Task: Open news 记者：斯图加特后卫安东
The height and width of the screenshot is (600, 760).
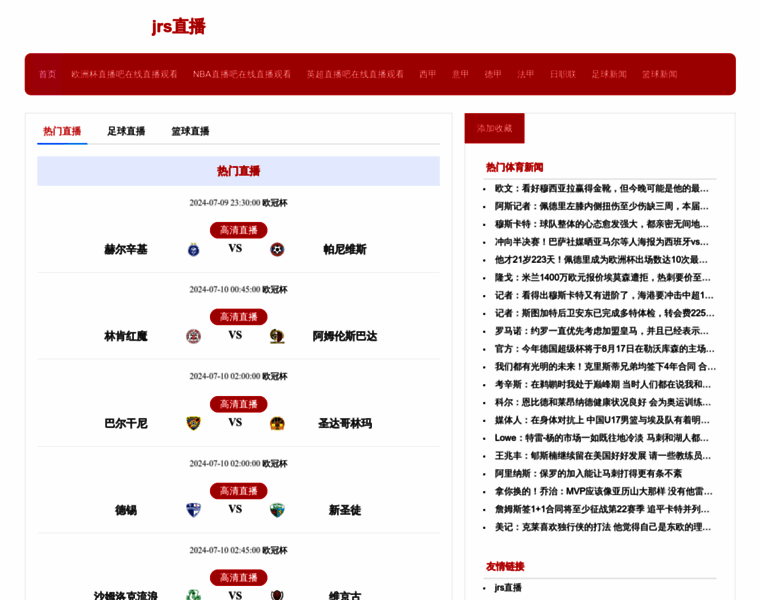Action: (x=604, y=313)
